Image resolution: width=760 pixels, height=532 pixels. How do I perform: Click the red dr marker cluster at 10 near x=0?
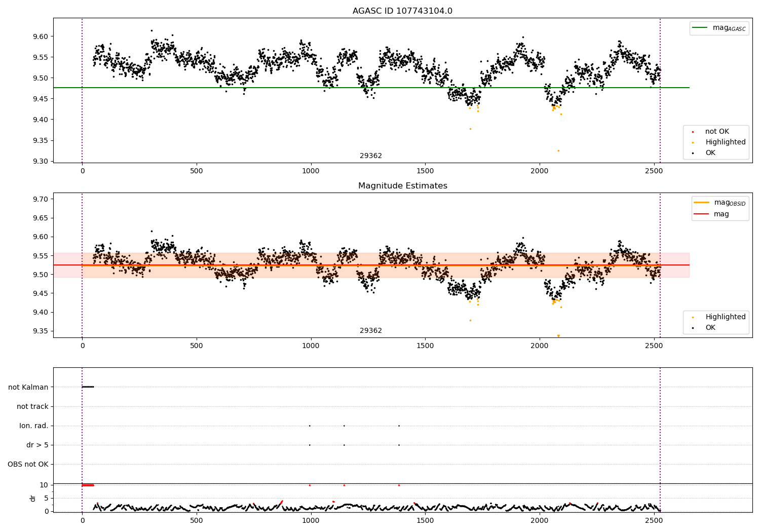(x=88, y=485)
